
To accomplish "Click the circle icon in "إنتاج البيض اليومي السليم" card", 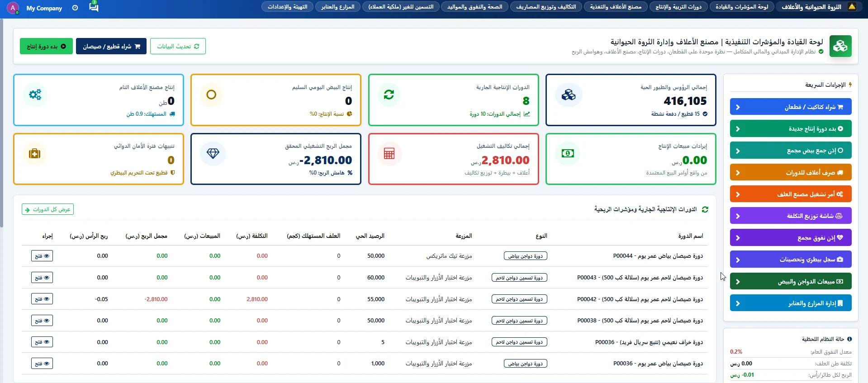I will [x=211, y=95].
